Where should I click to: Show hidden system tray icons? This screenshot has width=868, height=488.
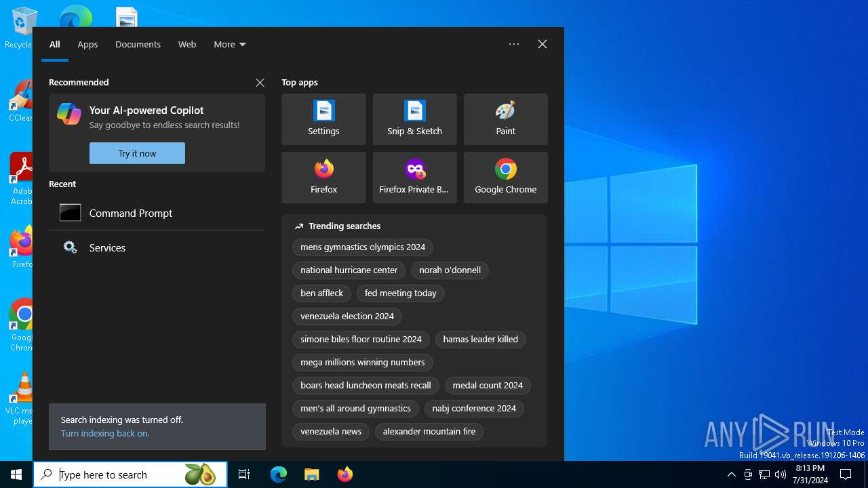(x=731, y=474)
